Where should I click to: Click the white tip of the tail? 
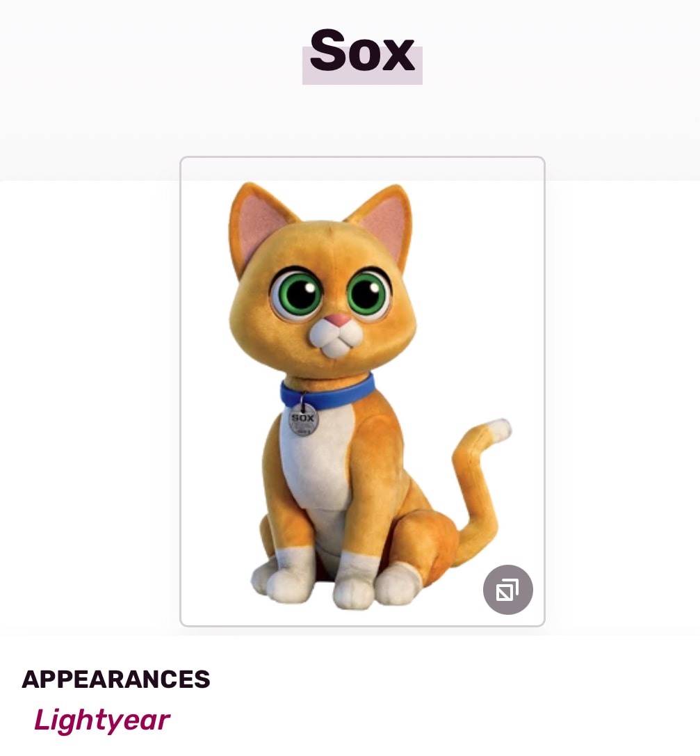click(498, 430)
